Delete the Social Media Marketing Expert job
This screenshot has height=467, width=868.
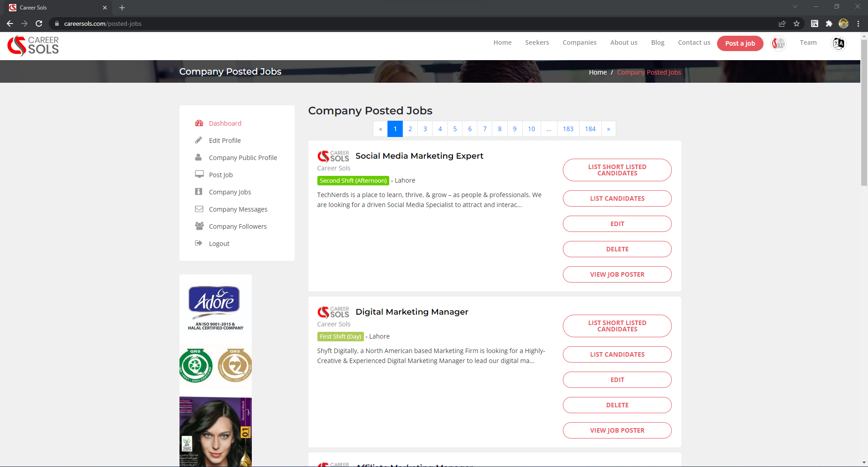coord(617,249)
